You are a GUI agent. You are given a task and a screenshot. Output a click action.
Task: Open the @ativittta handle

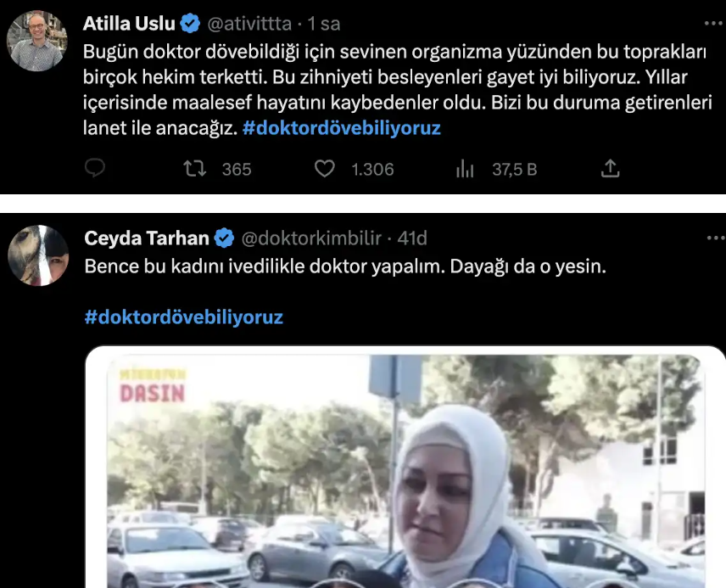(x=249, y=24)
